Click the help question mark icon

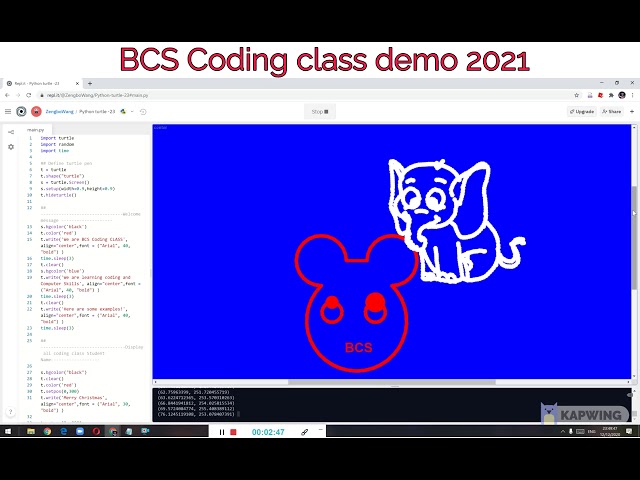coord(11,411)
